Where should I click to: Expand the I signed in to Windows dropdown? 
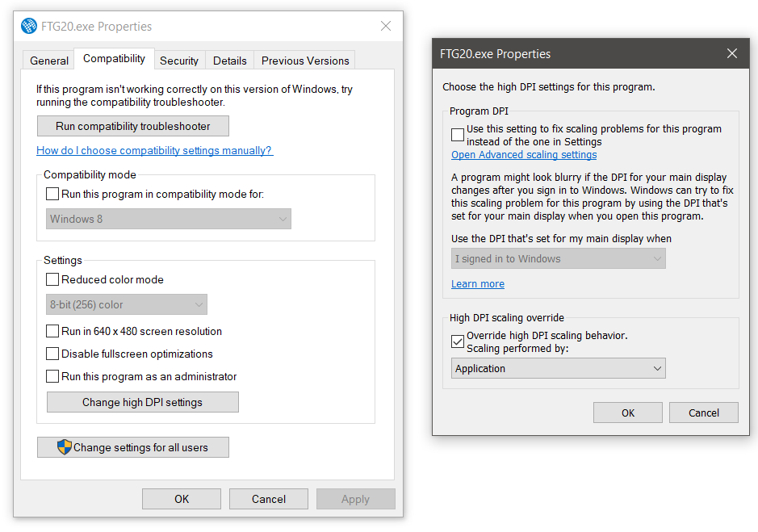pyautogui.click(x=559, y=259)
